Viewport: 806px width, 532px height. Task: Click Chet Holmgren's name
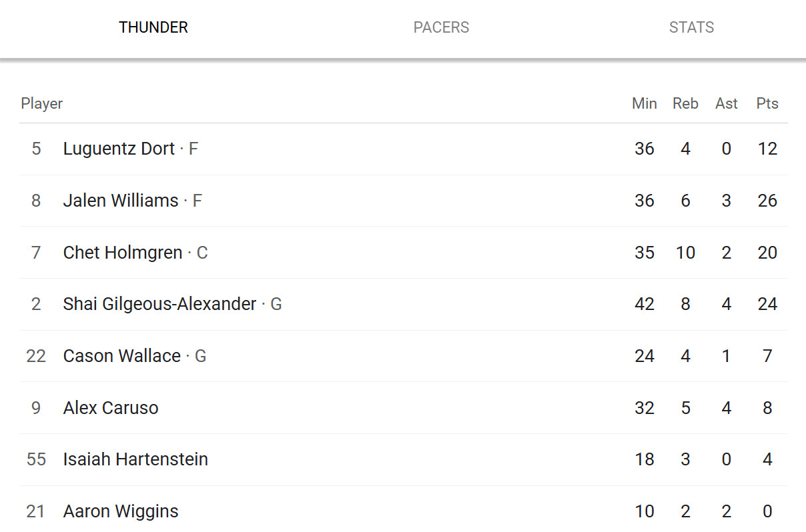click(123, 252)
